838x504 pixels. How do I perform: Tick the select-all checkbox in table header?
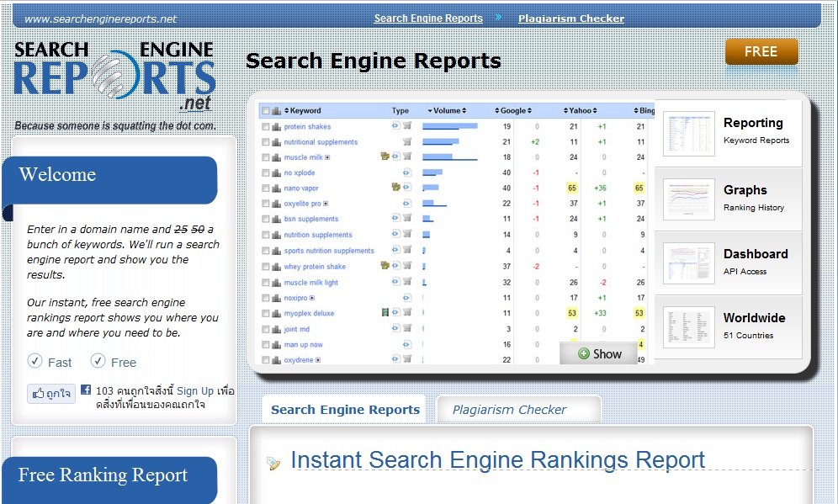coord(266,110)
